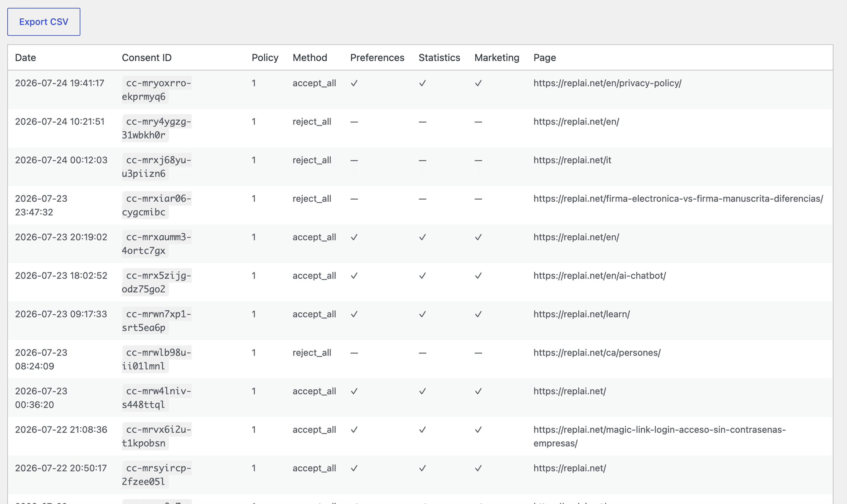847x504 pixels.
Task: Click date 2026-07-24 00:12:03
Action: click(x=61, y=160)
